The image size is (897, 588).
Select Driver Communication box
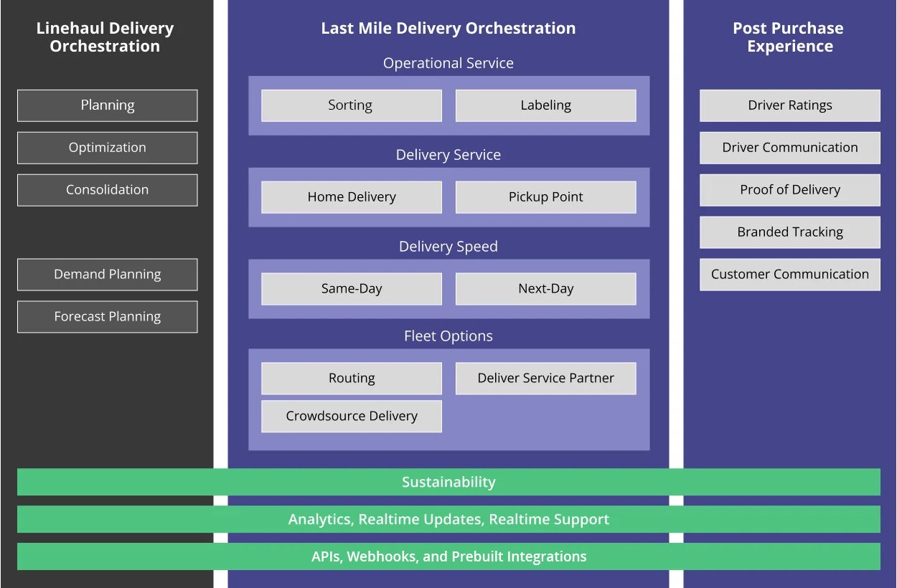[789, 148]
